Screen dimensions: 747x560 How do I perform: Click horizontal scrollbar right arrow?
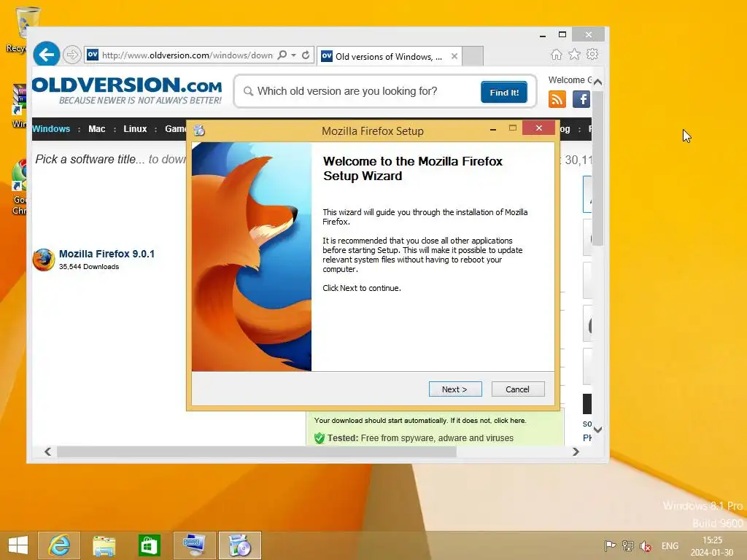(576, 451)
